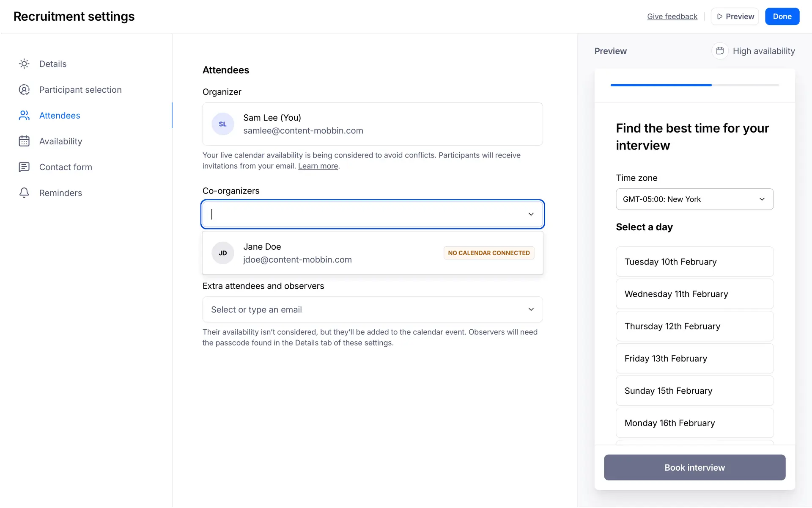This screenshot has height=508, width=812.
Task: Click the Reminders bell icon
Action: pyautogui.click(x=24, y=193)
